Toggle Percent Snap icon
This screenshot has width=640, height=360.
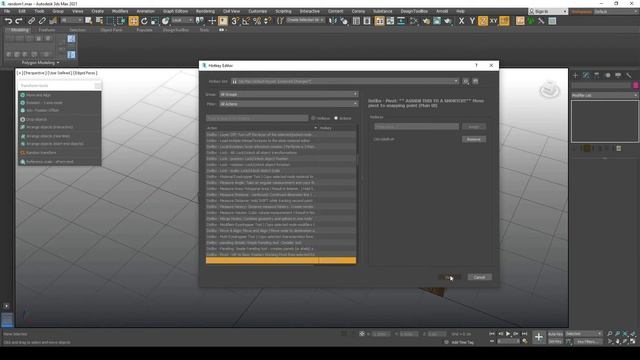257,21
